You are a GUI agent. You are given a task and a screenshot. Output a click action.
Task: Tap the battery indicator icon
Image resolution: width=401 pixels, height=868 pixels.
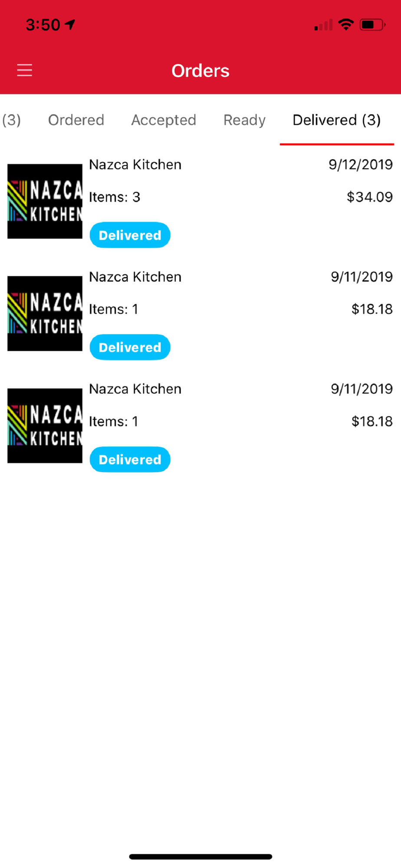point(372,25)
